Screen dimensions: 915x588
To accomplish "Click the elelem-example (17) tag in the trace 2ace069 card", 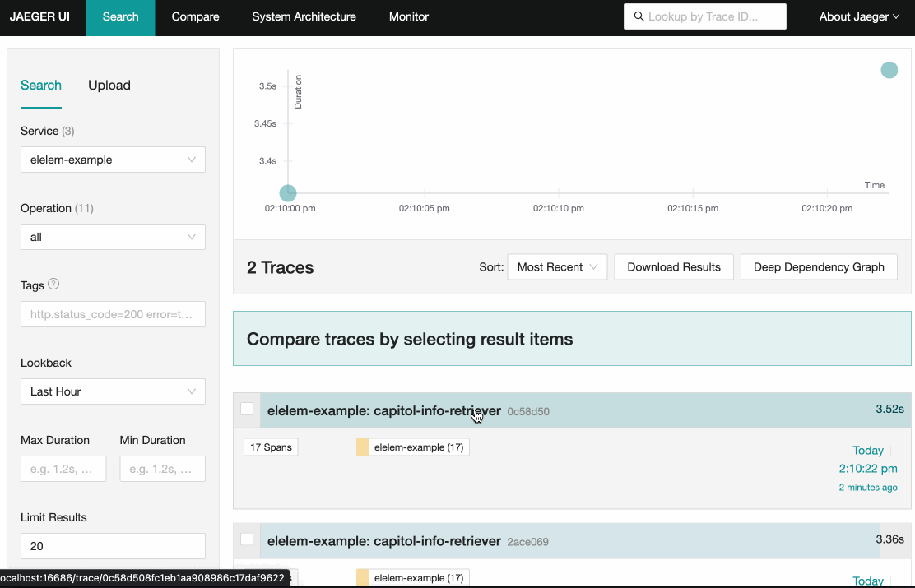I will point(412,578).
